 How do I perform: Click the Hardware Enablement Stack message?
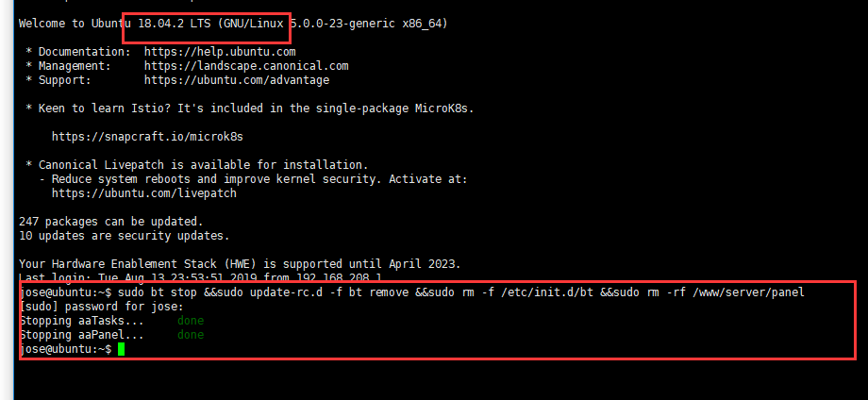tap(240, 264)
